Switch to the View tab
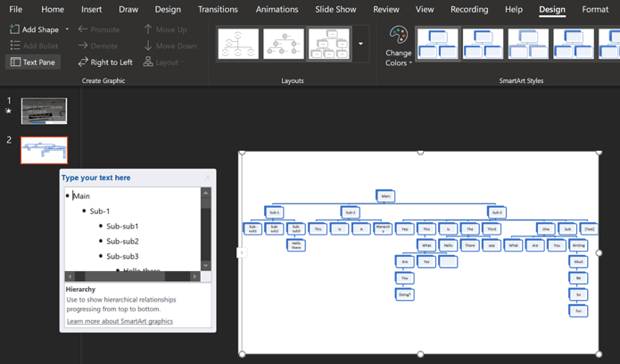The width and height of the screenshot is (620, 364). [x=425, y=9]
